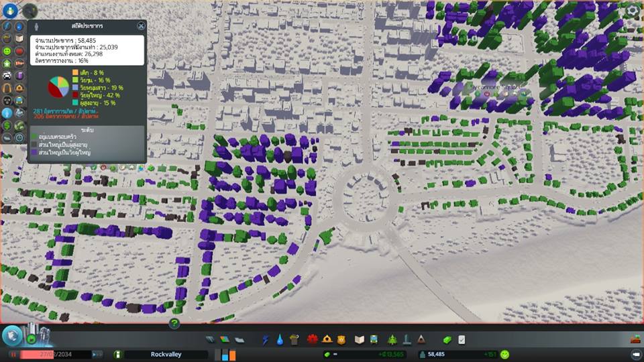
Task: Open the Healthcare red cross menu
Action: (313, 339)
